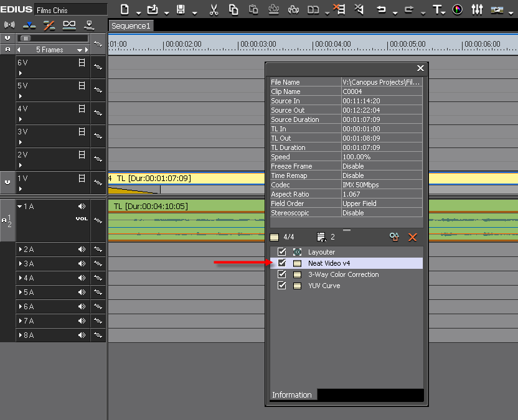This screenshot has width=518, height=420.
Task: Click the Save project disk icon
Action: pos(181,9)
